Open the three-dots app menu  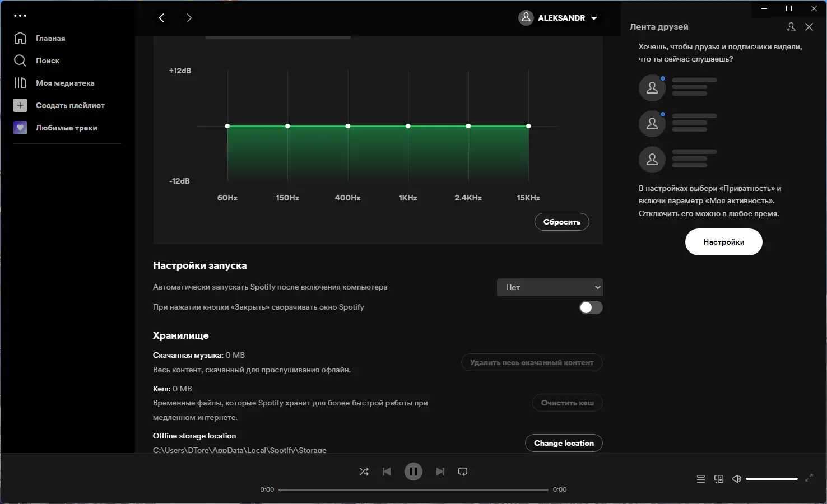(x=20, y=16)
